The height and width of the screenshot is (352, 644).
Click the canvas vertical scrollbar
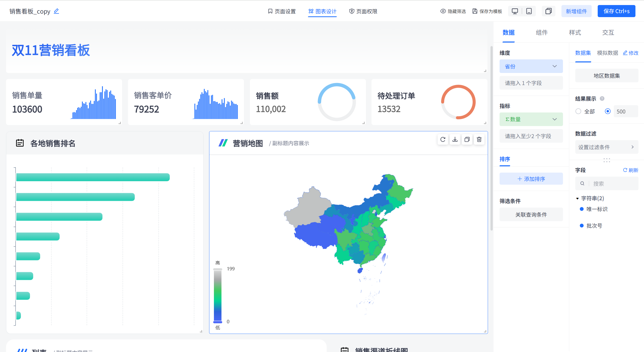491,138
